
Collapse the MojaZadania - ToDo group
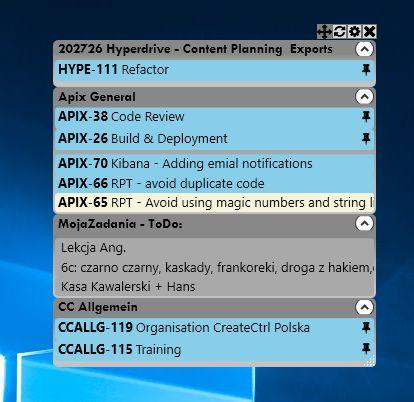pos(364,223)
